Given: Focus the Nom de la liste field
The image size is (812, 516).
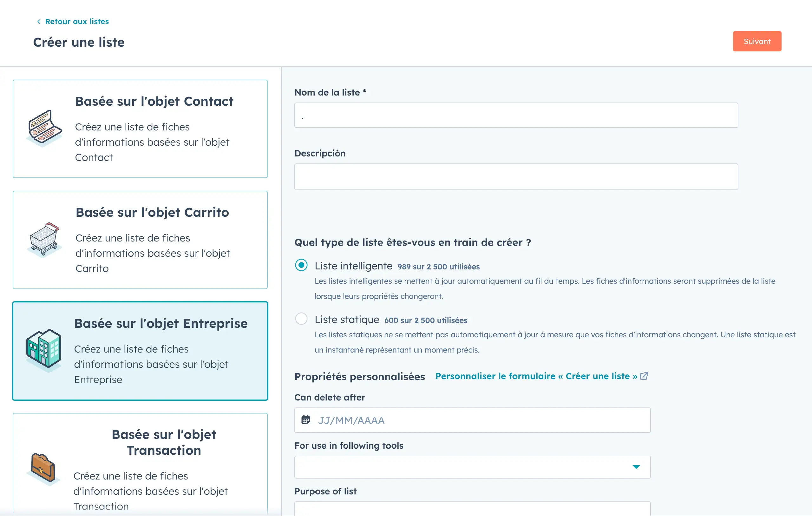Looking at the screenshot, I should click(516, 116).
